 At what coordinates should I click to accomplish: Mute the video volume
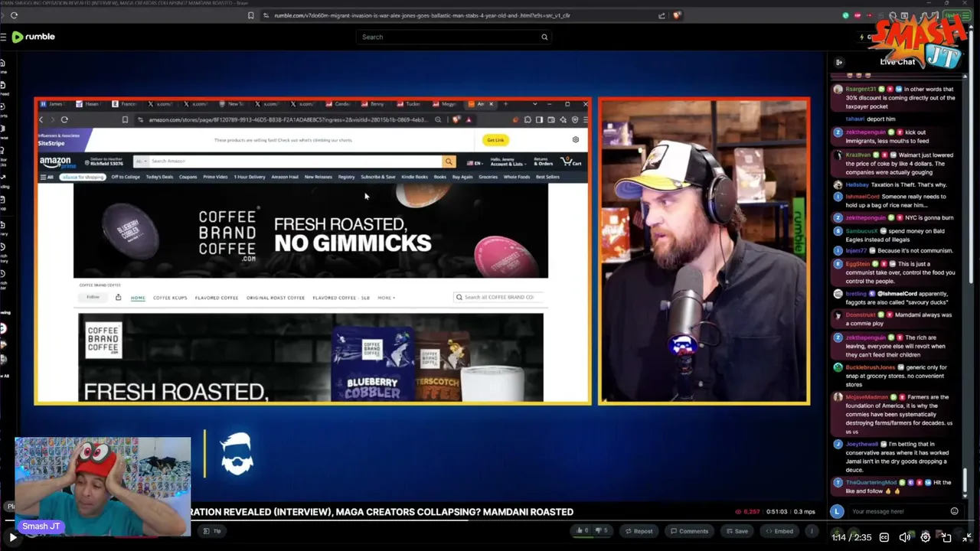904,537
